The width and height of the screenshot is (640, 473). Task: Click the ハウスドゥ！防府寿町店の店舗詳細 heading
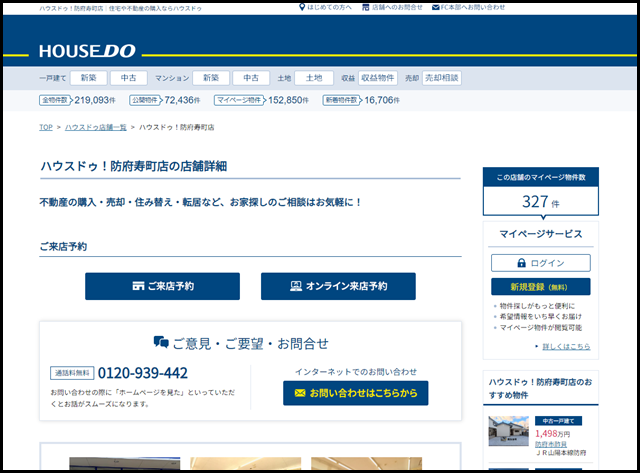tap(133, 166)
